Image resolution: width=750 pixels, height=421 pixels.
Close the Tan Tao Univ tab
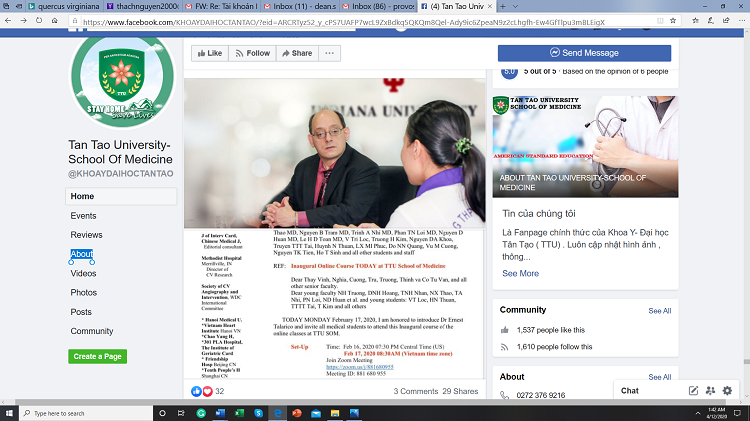(x=489, y=6)
